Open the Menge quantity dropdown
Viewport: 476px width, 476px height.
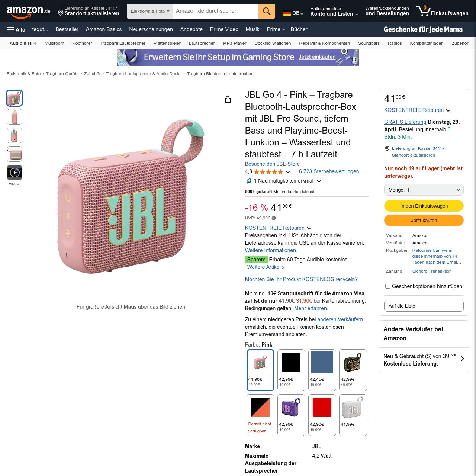click(x=424, y=190)
